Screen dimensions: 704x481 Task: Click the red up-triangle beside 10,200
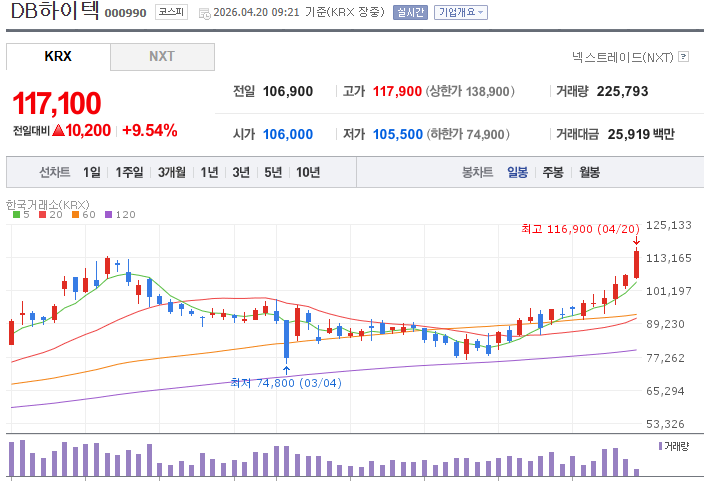point(58,131)
